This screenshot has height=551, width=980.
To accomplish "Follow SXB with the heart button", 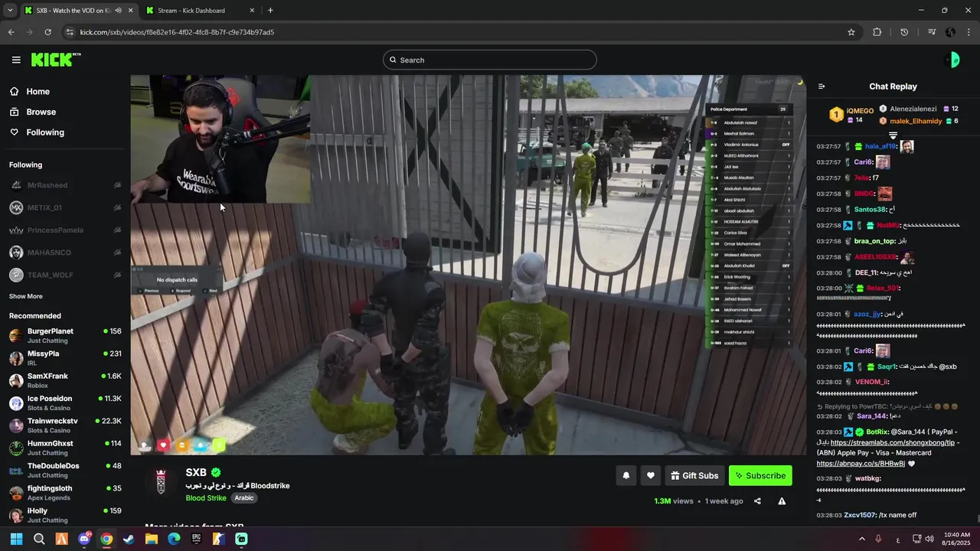I will click(x=650, y=475).
